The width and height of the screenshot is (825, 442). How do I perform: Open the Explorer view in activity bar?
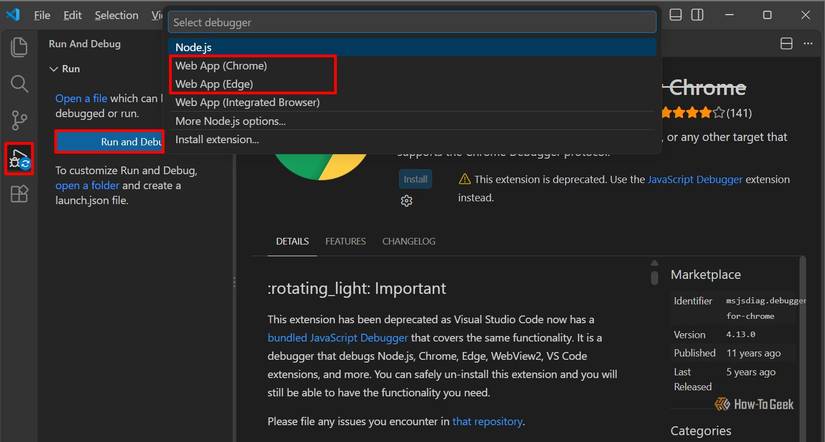pos(19,46)
